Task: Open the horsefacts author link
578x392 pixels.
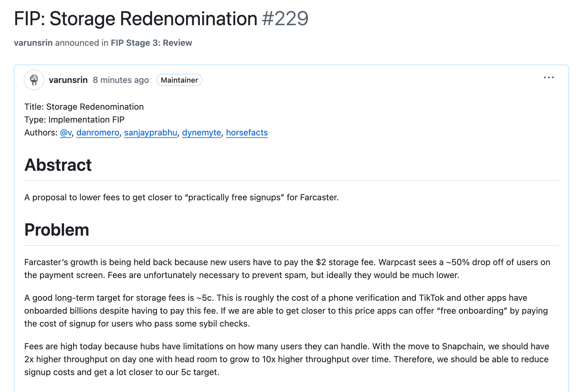Action: click(247, 133)
